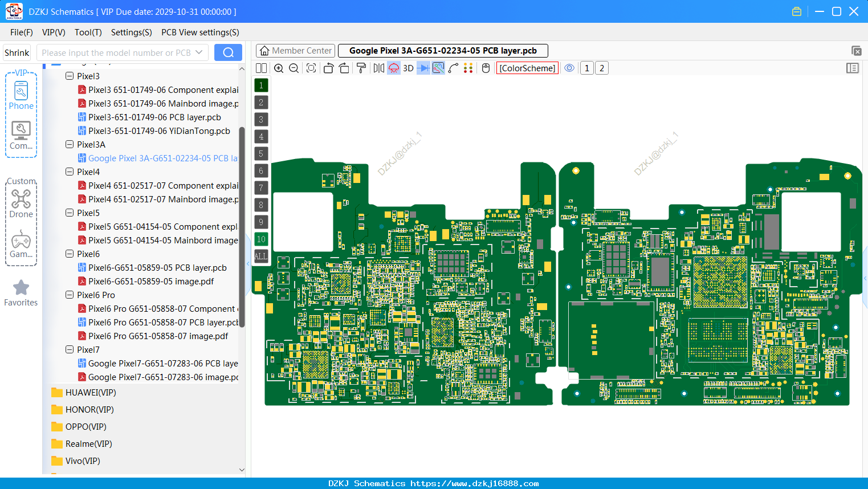The width and height of the screenshot is (868, 489).
Task: Fit the PCB to the window
Action: pos(311,68)
